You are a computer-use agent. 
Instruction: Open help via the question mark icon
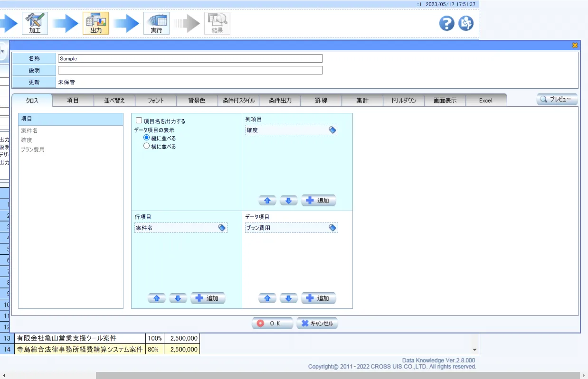click(446, 23)
